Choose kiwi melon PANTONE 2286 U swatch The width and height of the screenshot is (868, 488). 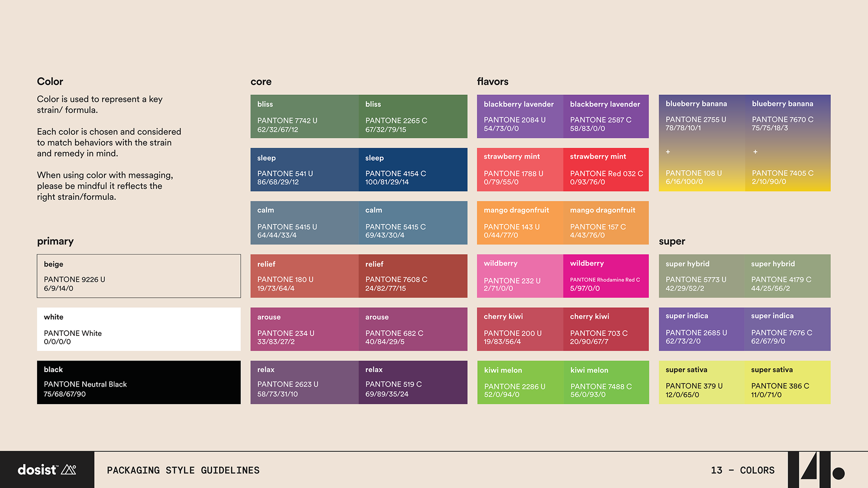click(520, 383)
